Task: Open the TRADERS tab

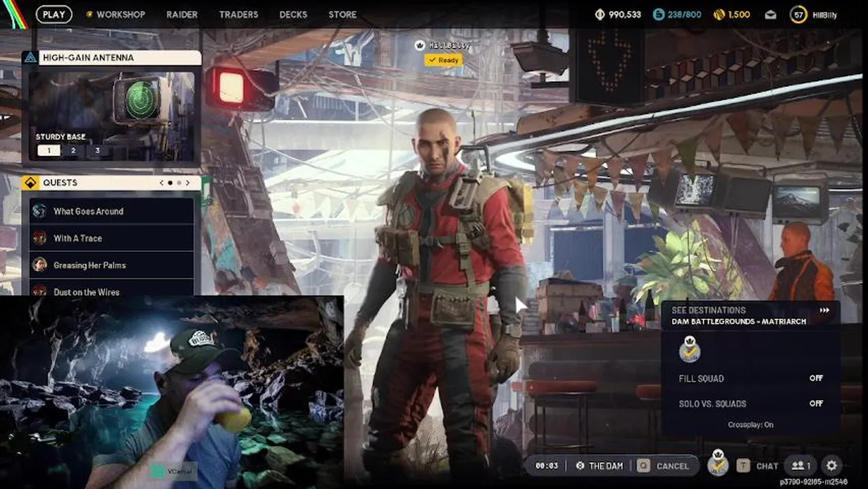Action: (238, 14)
